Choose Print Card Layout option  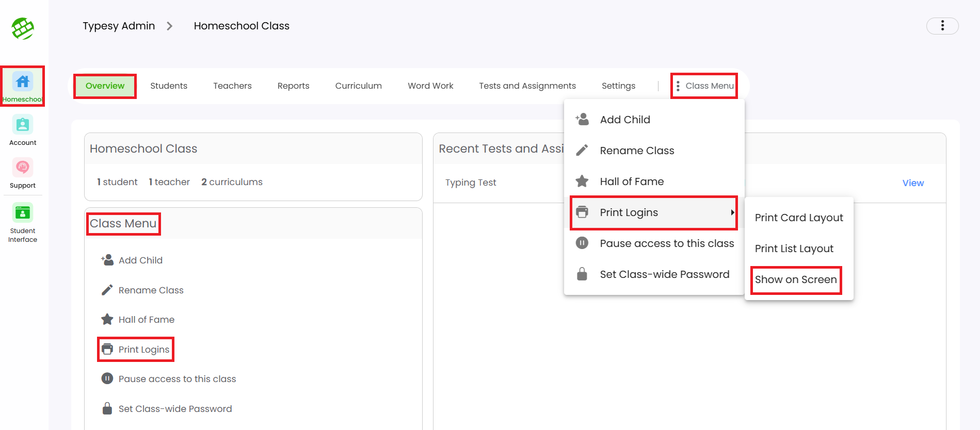798,218
